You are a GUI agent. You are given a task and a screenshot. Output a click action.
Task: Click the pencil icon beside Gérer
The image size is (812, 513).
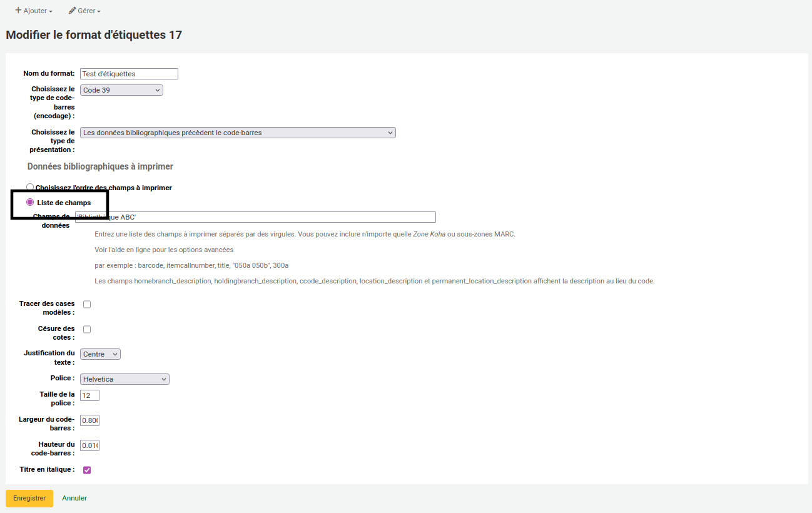pos(73,11)
